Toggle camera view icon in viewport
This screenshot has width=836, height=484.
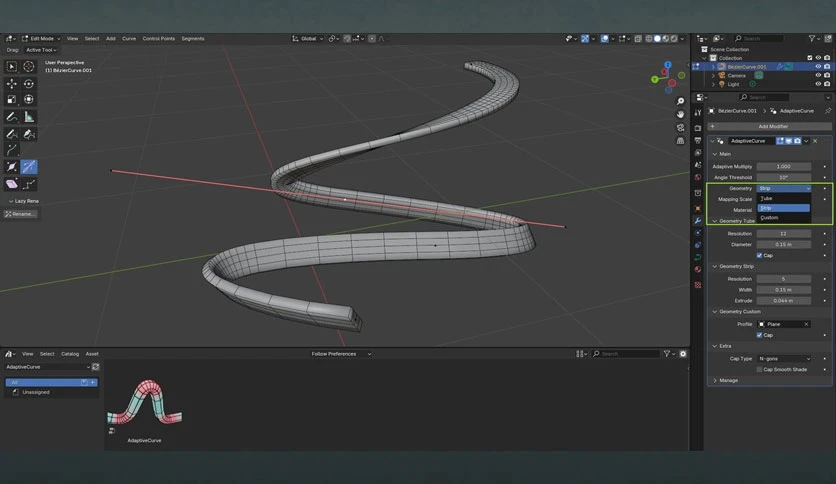point(680,127)
